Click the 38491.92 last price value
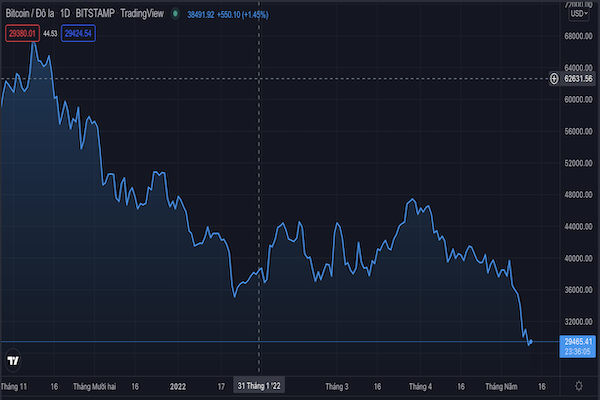Image resolution: width=600 pixels, height=400 pixels. click(208, 15)
